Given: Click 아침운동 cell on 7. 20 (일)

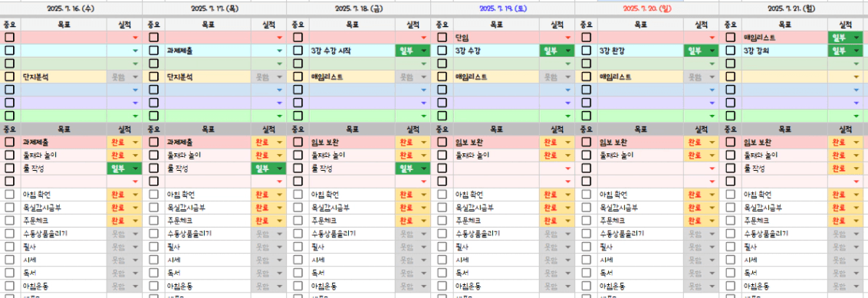Looking at the screenshot, I should tap(640, 286).
